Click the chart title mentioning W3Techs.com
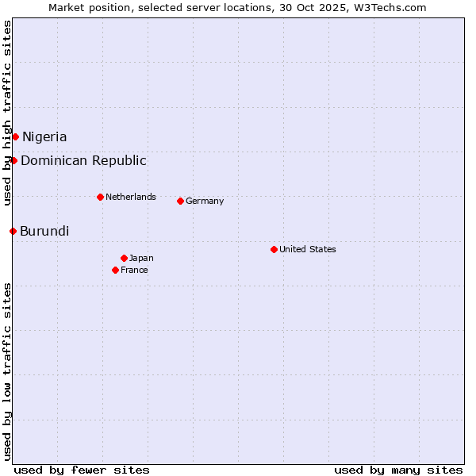 point(237,7)
